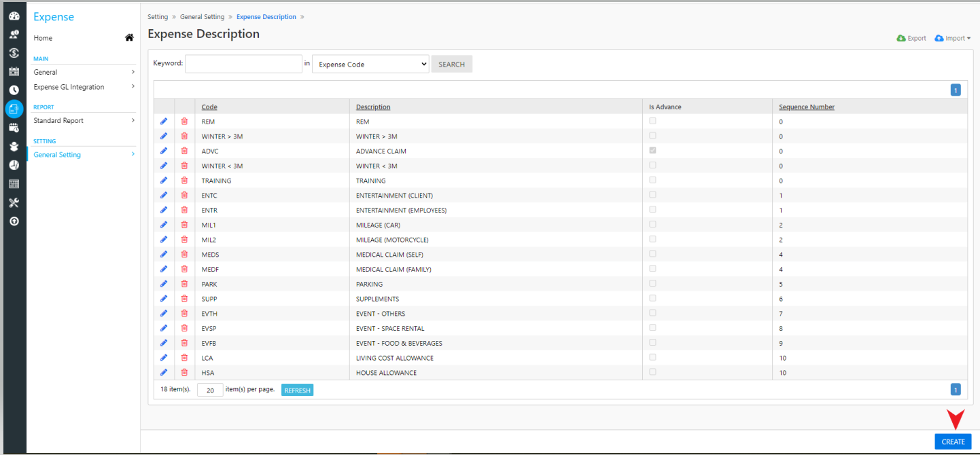The image size is (980, 455).
Task: Open the wrench tools settings icon
Action: click(14, 202)
